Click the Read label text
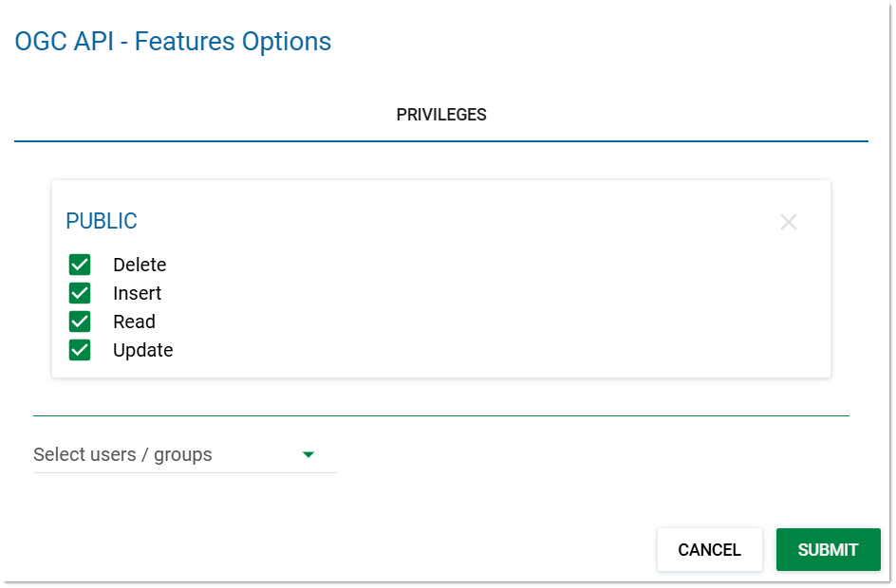The image size is (896, 588). pos(134,322)
